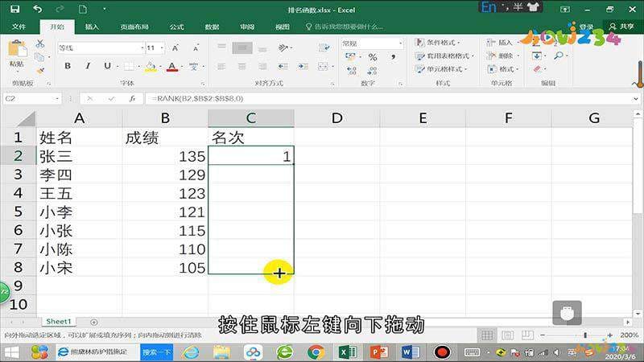644x362 pixels.
Task: Toggle Bold formatting
Action: click(68, 66)
